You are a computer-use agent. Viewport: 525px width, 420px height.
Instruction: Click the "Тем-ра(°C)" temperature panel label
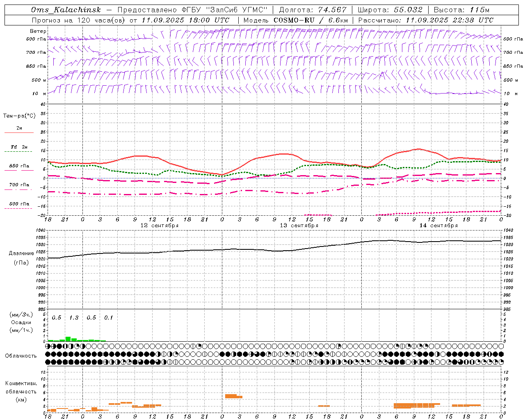(x=19, y=116)
